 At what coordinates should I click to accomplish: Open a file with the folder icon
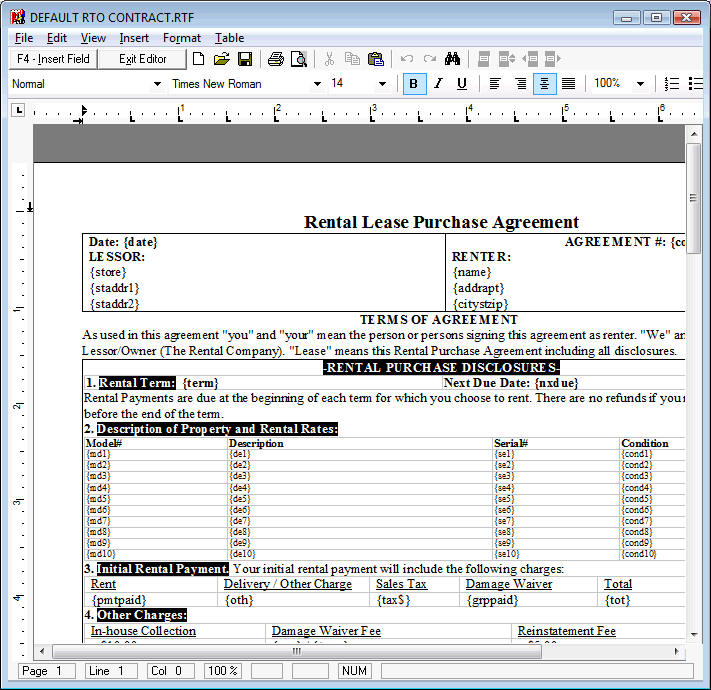coord(221,59)
